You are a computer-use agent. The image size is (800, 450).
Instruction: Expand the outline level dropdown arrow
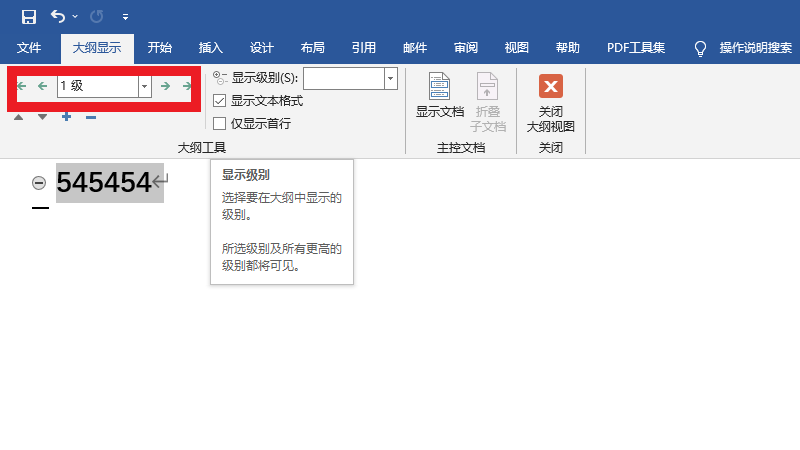point(145,86)
